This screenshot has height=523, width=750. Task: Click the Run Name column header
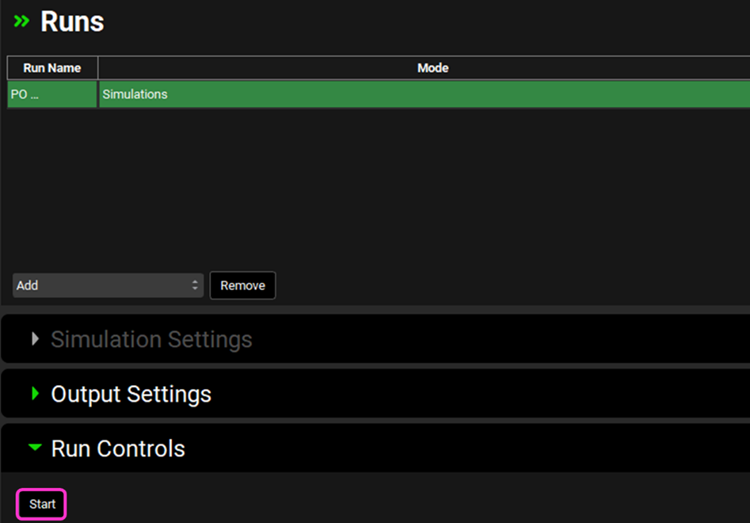coord(52,68)
